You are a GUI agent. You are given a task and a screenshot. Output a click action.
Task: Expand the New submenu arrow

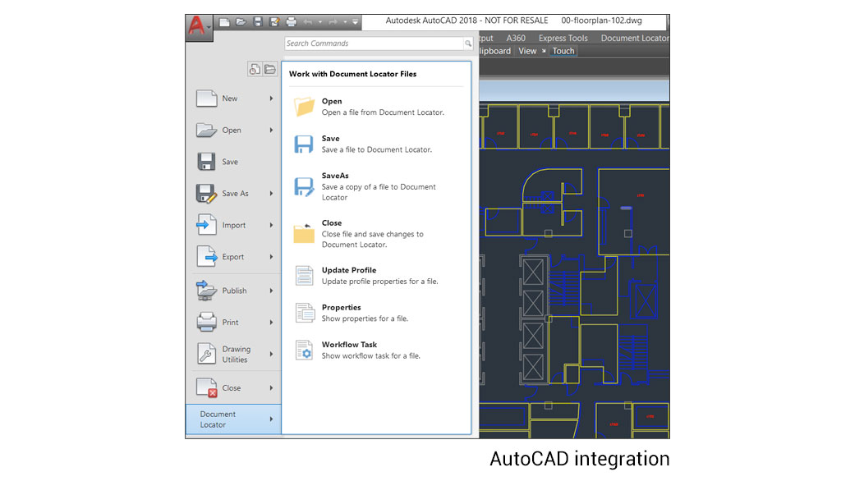pos(271,99)
